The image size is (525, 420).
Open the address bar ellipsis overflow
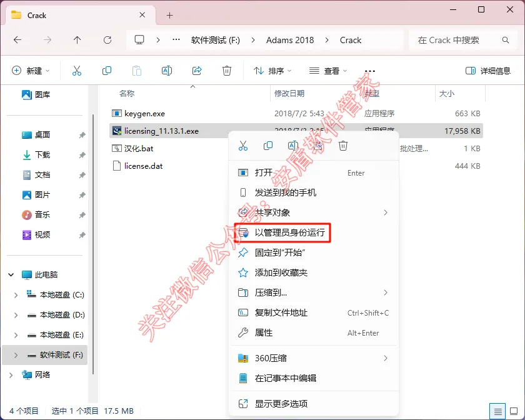(176, 40)
